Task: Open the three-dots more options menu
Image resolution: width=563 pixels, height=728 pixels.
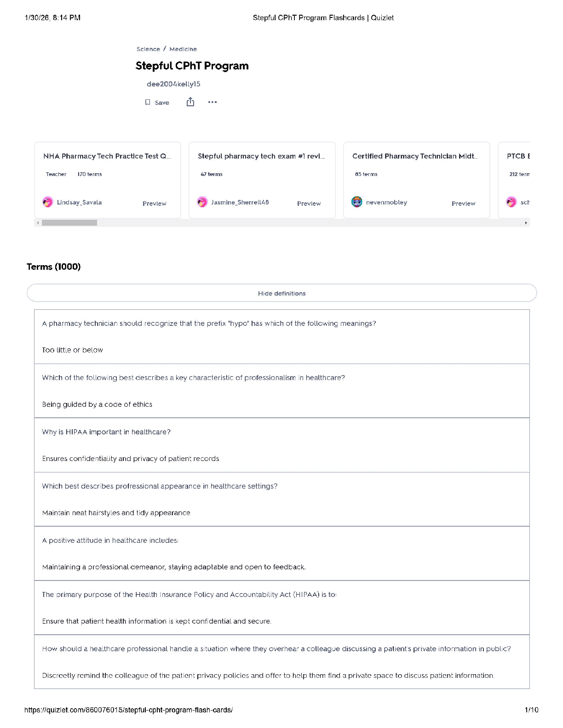Action: 212,102
